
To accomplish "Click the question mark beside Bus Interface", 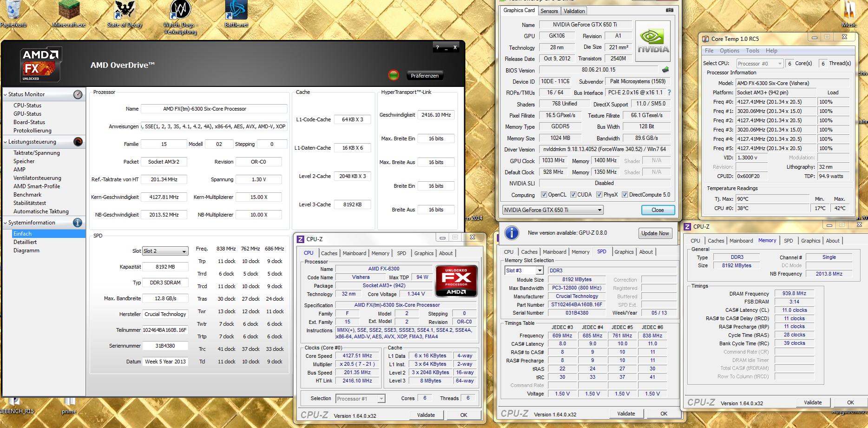I will point(669,92).
